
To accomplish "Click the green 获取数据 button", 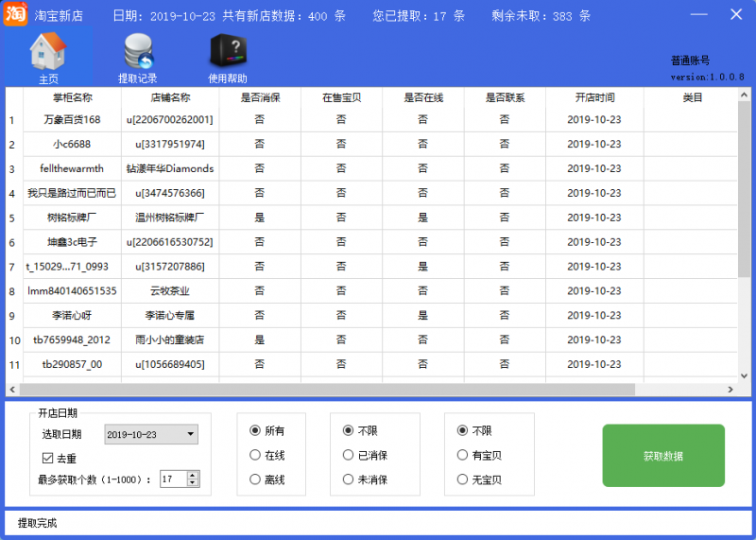I will (x=663, y=456).
